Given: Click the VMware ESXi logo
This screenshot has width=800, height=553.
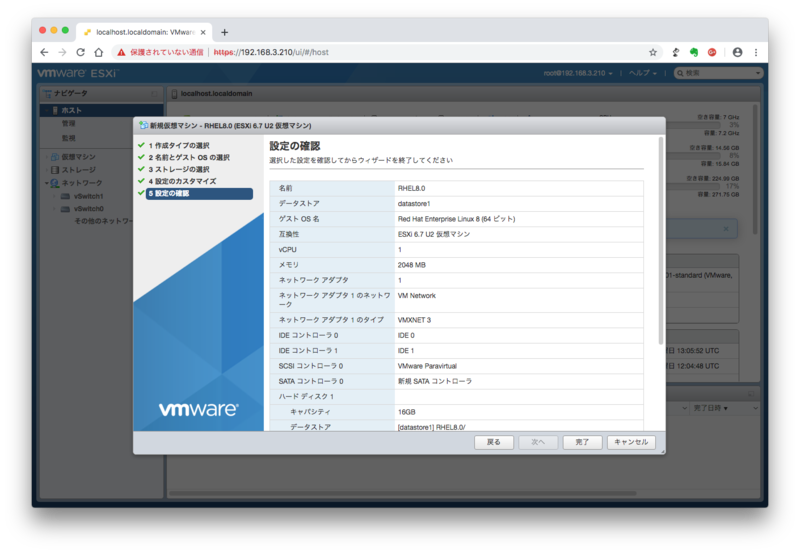Looking at the screenshot, I should (x=78, y=73).
